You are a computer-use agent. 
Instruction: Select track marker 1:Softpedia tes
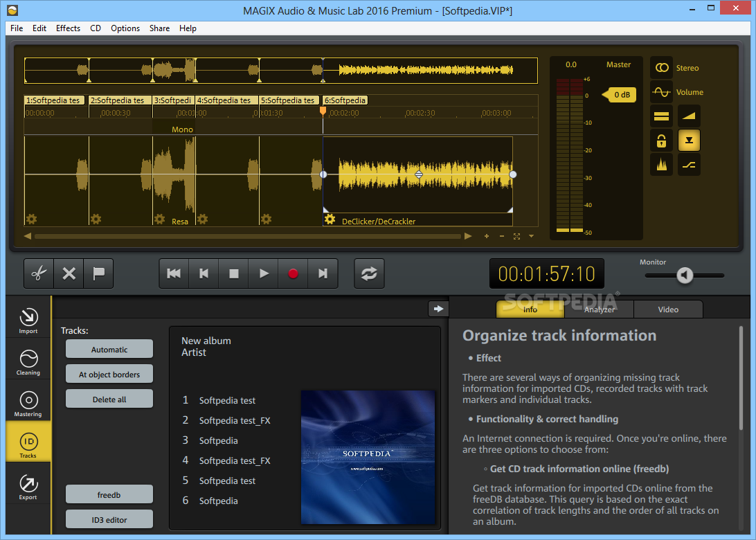[55, 100]
